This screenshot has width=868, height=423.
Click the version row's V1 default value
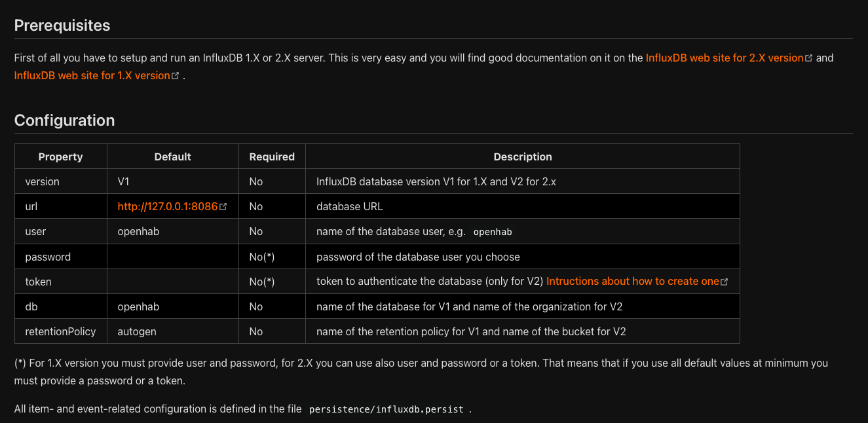tap(123, 181)
